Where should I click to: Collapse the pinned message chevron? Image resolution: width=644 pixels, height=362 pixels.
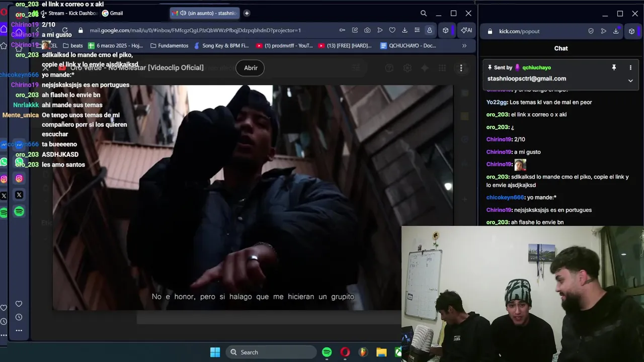630,80
